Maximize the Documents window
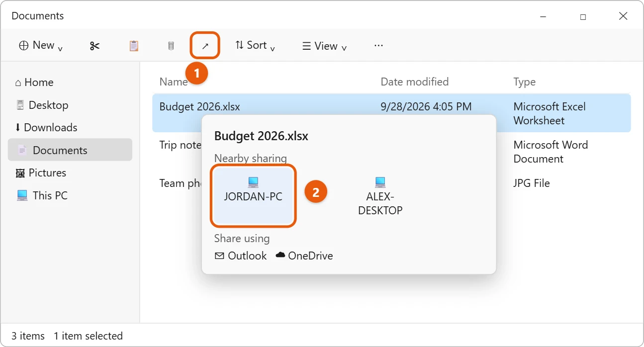Viewport: 644px width, 347px height. [583, 16]
